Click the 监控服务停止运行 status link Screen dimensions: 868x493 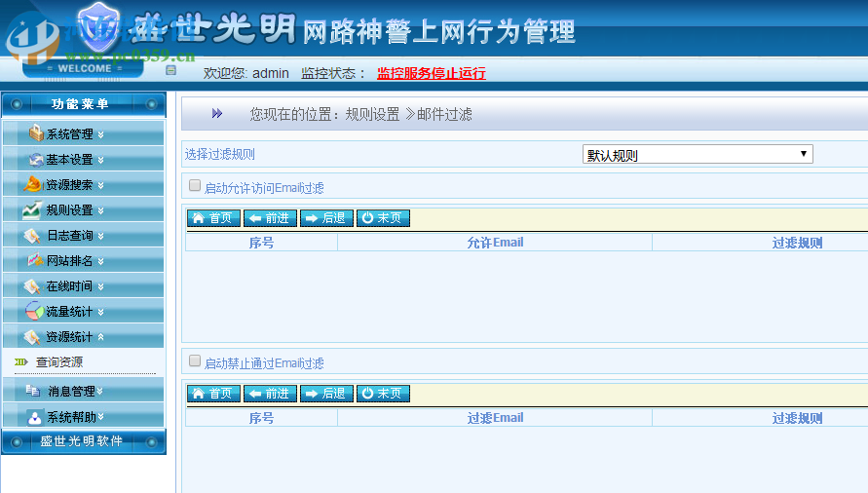pyautogui.click(x=432, y=73)
